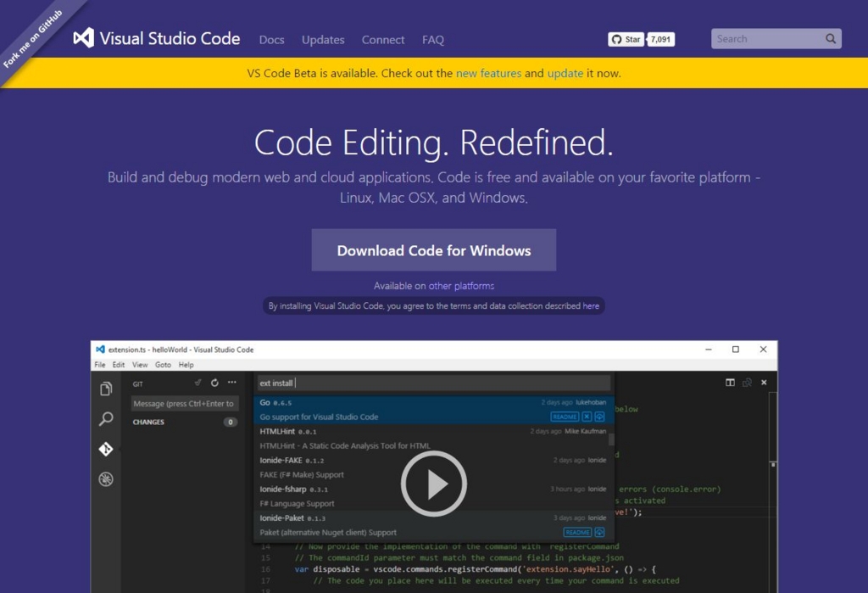Click the open changes icon beside split editor

click(747, 383)
